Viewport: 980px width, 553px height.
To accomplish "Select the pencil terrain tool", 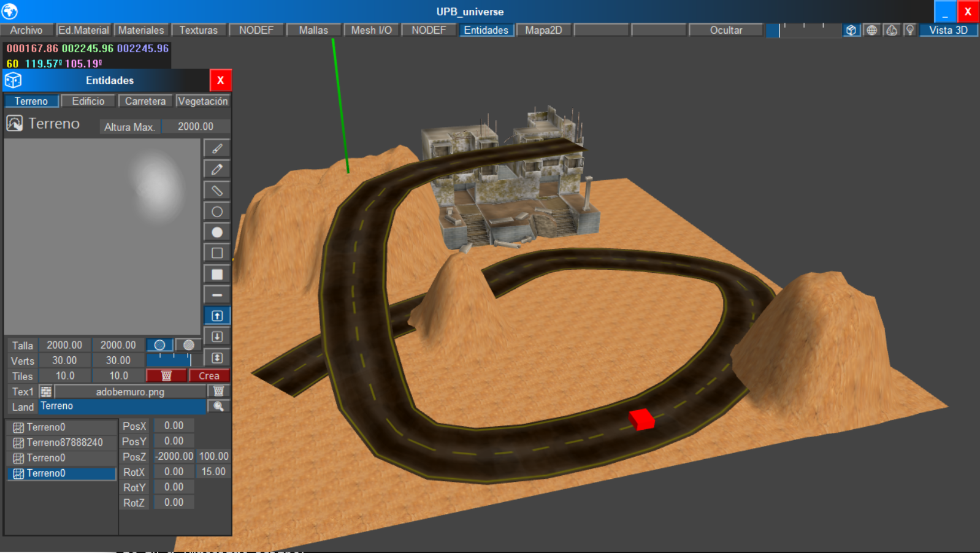I will (x=217, y=169).
